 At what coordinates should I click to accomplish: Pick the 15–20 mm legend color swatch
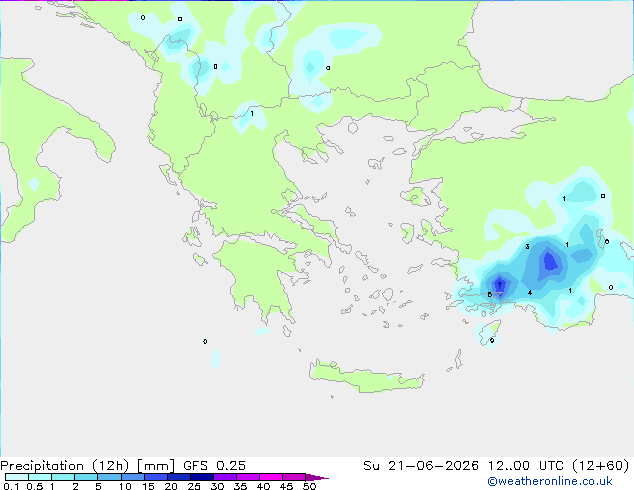point(156,477)
